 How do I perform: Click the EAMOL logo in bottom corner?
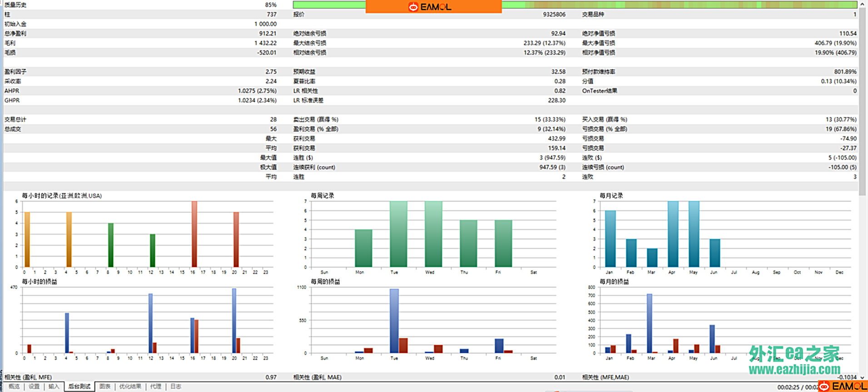coord(843,386)
